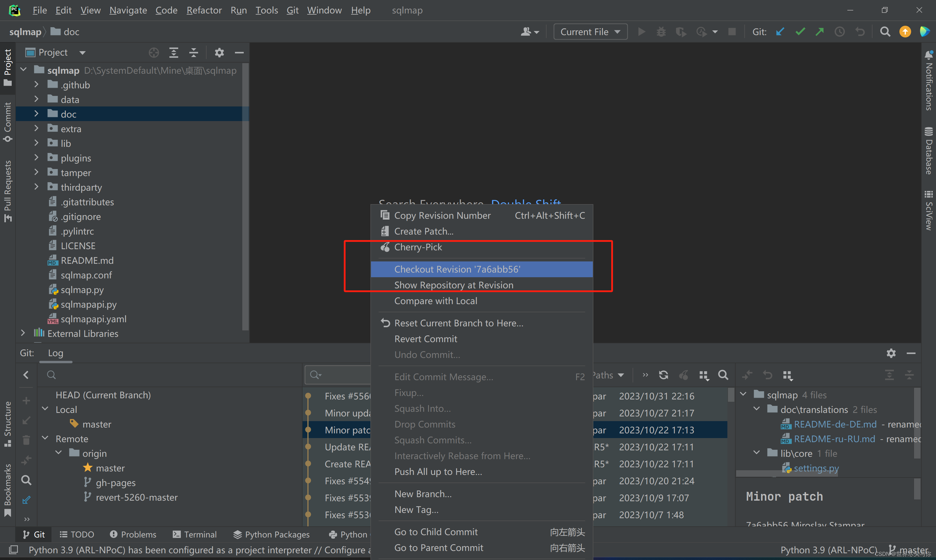Click the Code With Me user icon

pos(529,32)
